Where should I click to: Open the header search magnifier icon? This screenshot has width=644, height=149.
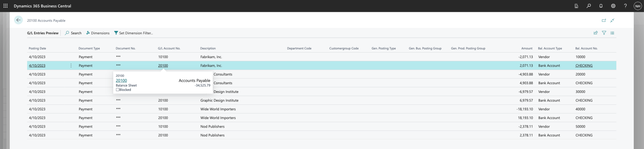[x=589, y=6]
